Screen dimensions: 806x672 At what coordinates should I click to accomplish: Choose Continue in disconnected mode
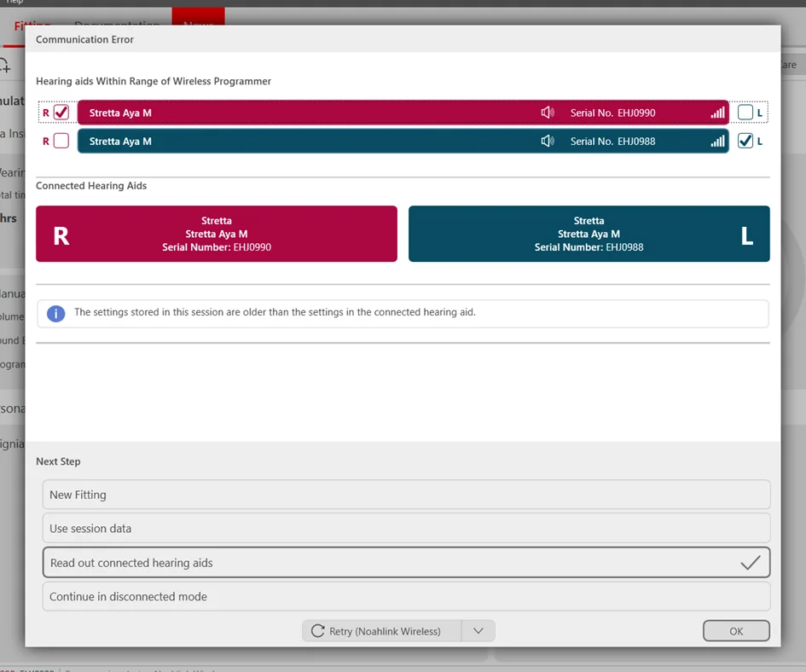pos(406,596)
